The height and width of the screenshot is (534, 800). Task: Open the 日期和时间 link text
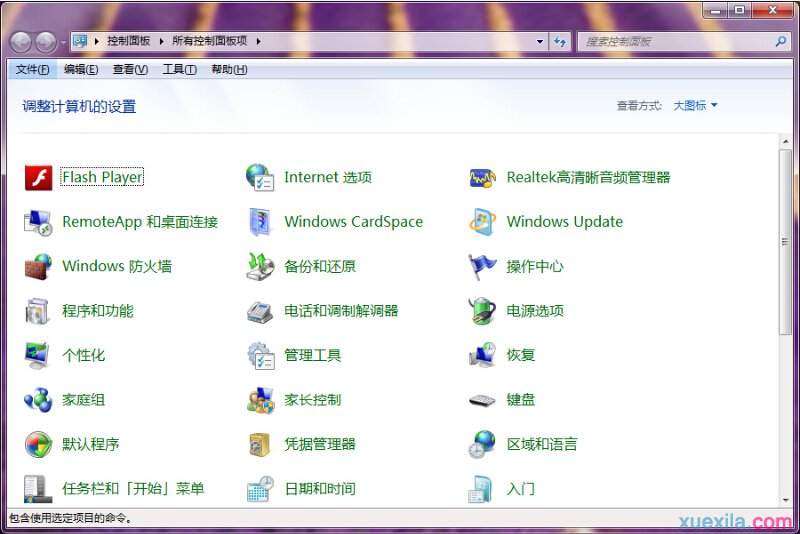(x=320, y=489)
